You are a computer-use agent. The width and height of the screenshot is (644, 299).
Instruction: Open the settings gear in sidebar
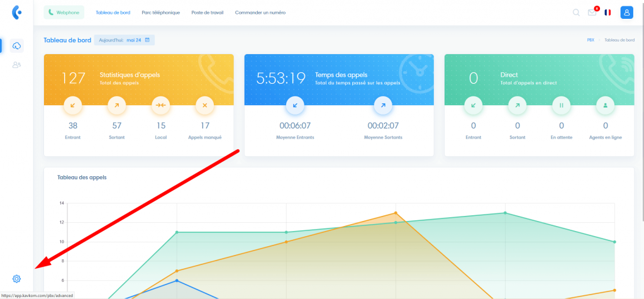[16, 279]
